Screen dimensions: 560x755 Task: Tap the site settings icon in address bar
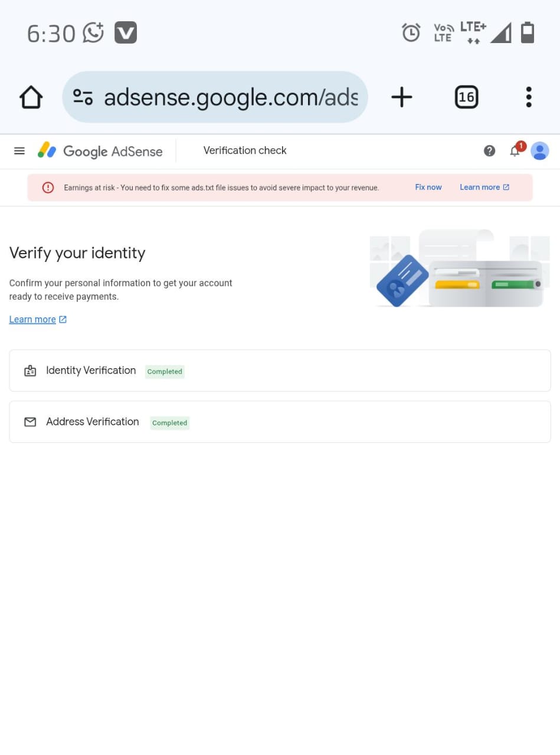pos(83,97)
